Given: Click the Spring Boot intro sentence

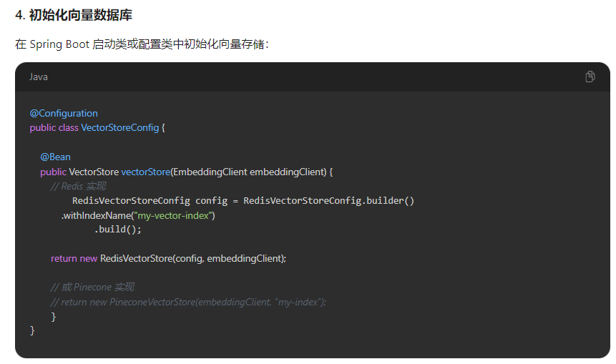Looking at the screenshot, I should coord(142,44).
